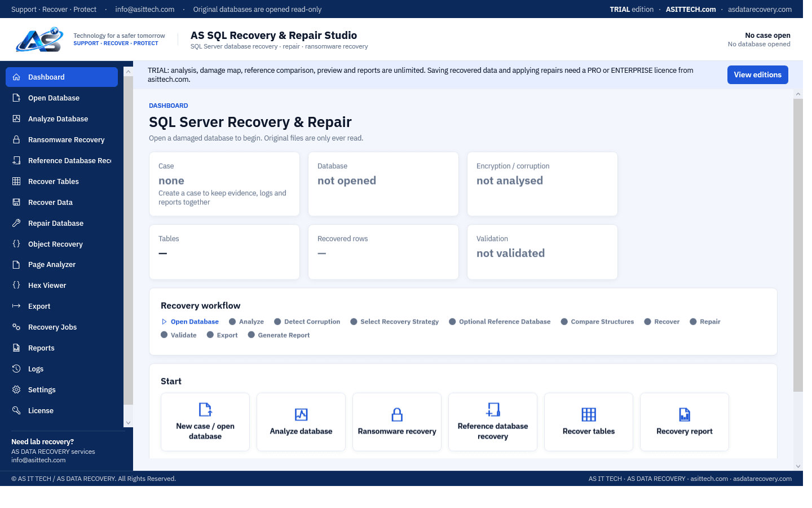Click the Ransomware recovery start tile
The image size is (812, 508).
397,422
